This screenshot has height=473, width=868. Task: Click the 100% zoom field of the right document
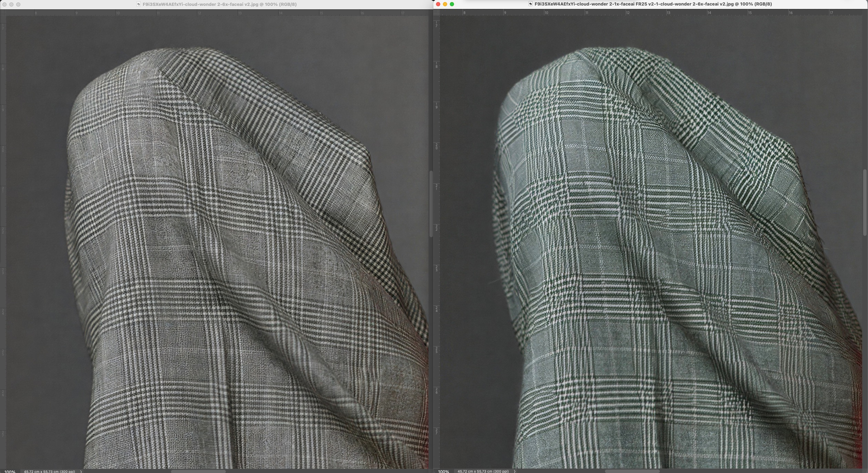443,471
